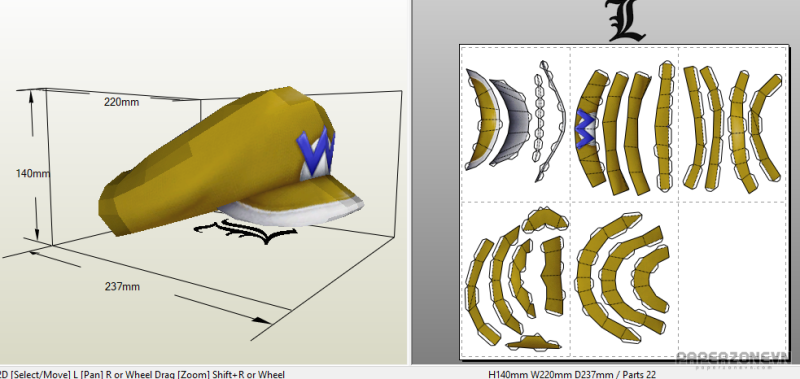Select the small flat piece at the bottom of the bottom-left page
Viewport: 800px width, 379px height.
533,343
